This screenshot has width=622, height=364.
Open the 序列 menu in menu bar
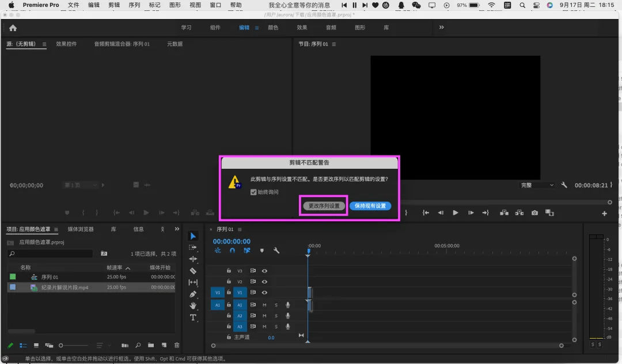(134, 5)
